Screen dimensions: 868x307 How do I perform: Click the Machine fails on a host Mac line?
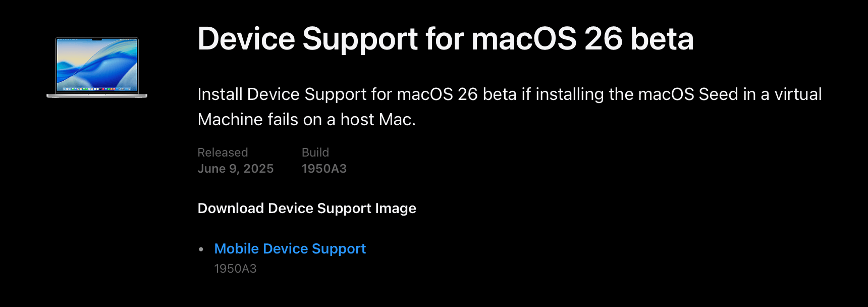coord(307,120)
